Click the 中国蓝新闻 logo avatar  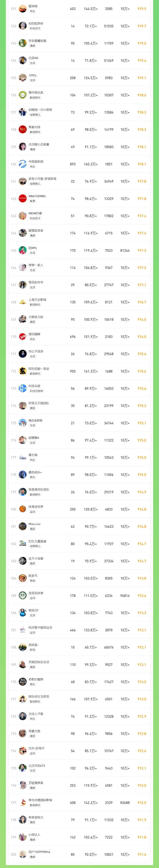(x=23, y=164)
